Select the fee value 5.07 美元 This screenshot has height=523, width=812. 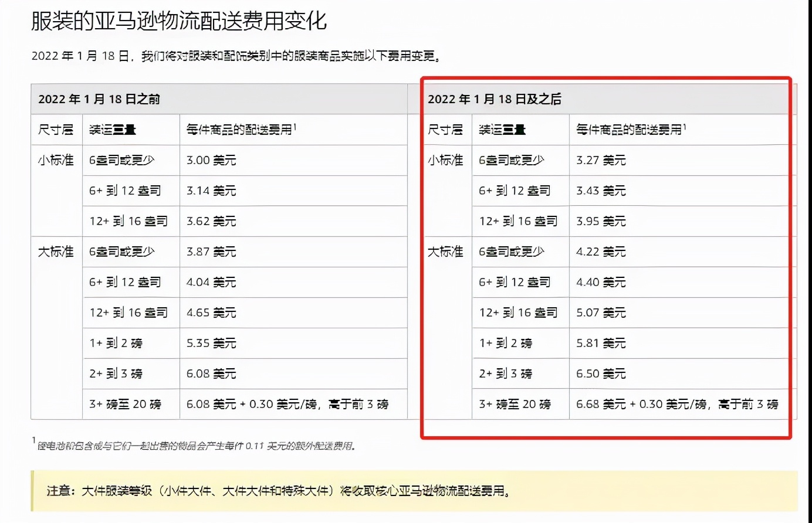(x=601, y=313)
